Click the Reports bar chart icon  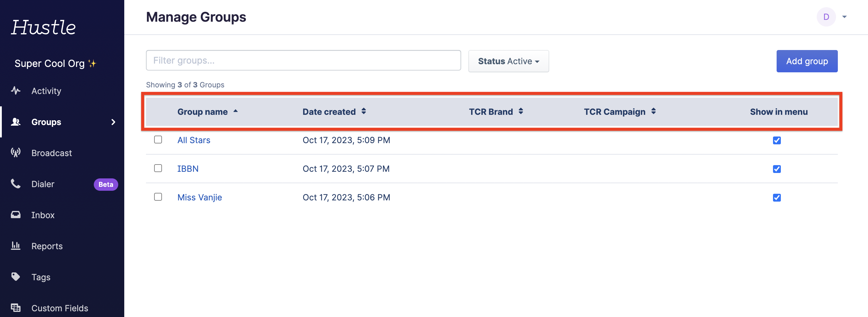click(15, 246)
